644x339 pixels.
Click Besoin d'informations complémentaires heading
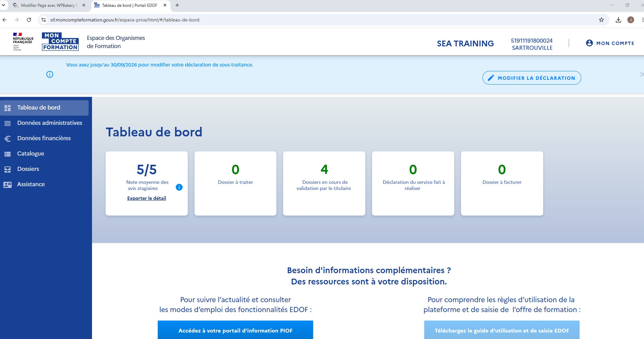click(x=369, y=270)
